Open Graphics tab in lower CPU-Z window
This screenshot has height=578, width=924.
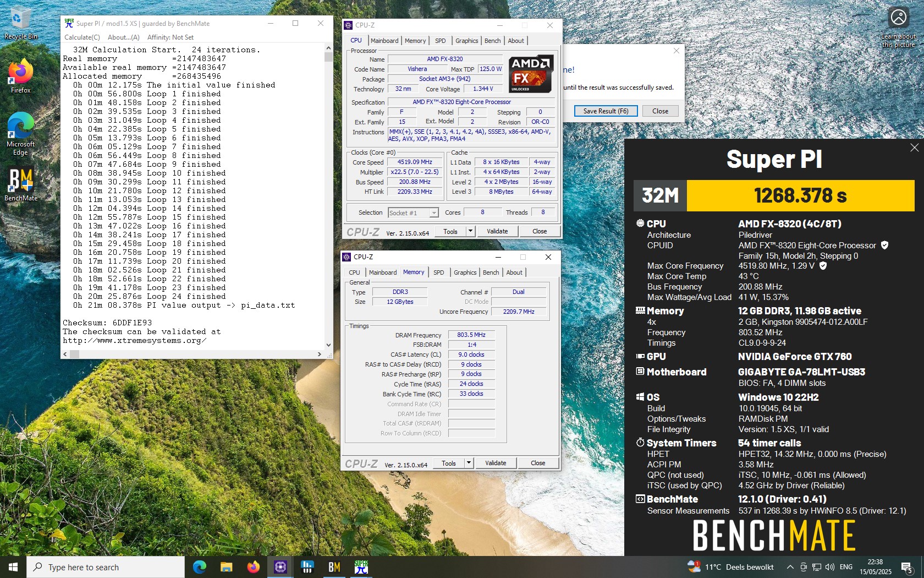pyautogui.click(x=465, y=272)
